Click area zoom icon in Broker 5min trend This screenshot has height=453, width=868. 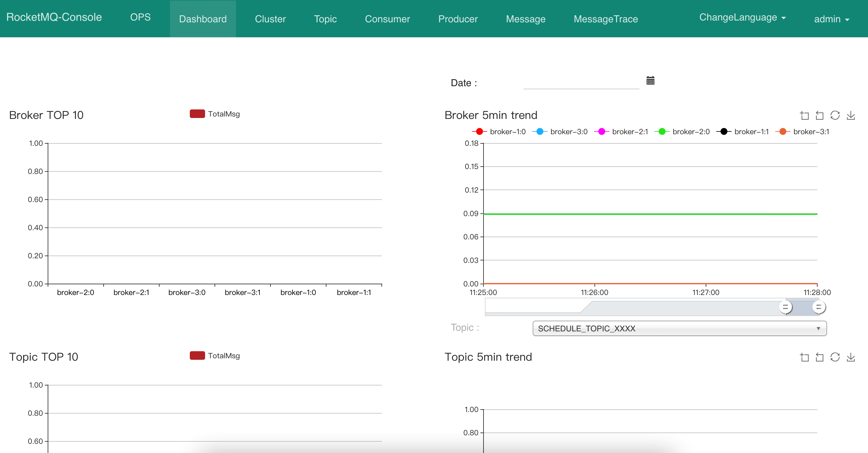click(804, 116)
